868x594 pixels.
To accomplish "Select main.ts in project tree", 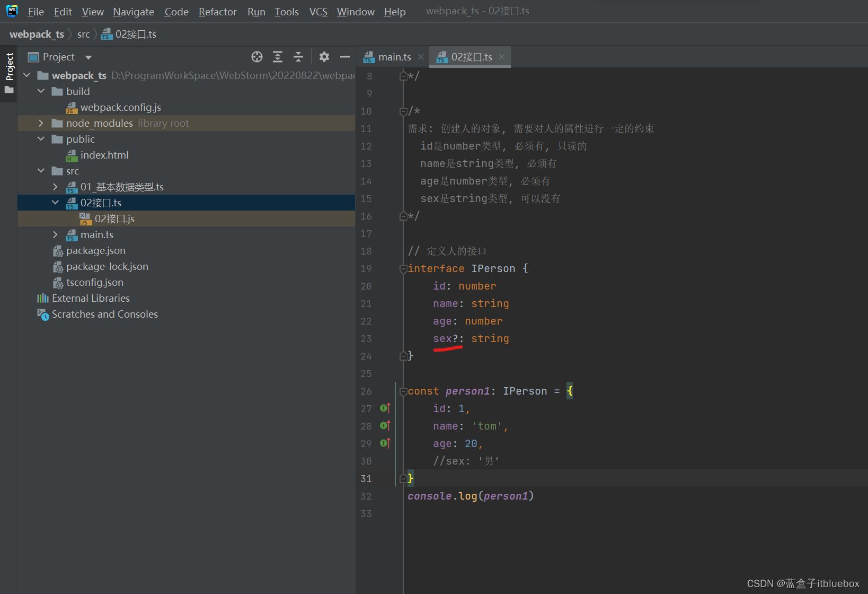I will coord(90,234).
